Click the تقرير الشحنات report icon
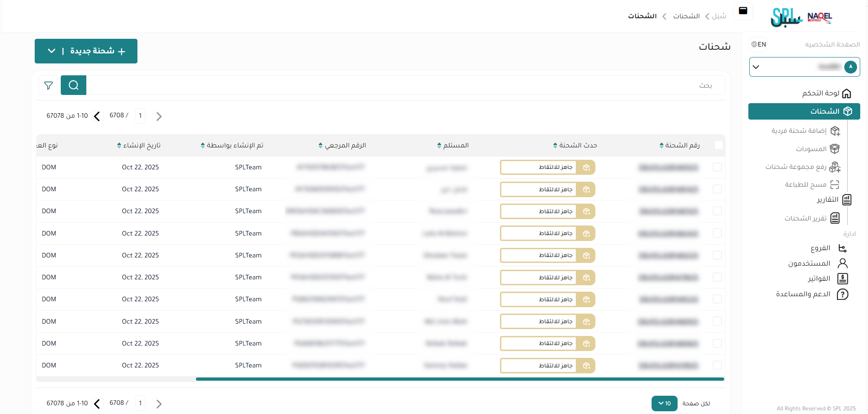 click(x=835, y=218)
